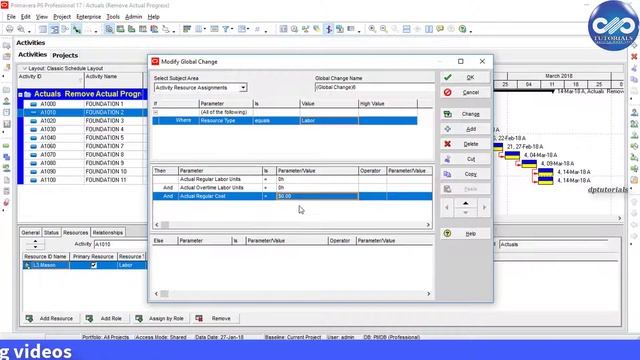Toggle the highlighted Gantt Chart layout icon

click(54, 29)
